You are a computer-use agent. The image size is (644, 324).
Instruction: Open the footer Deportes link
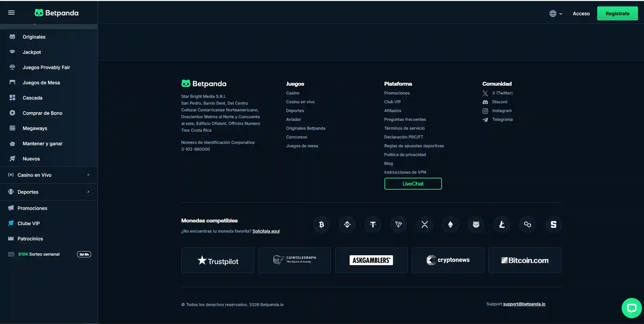[295, 111]
